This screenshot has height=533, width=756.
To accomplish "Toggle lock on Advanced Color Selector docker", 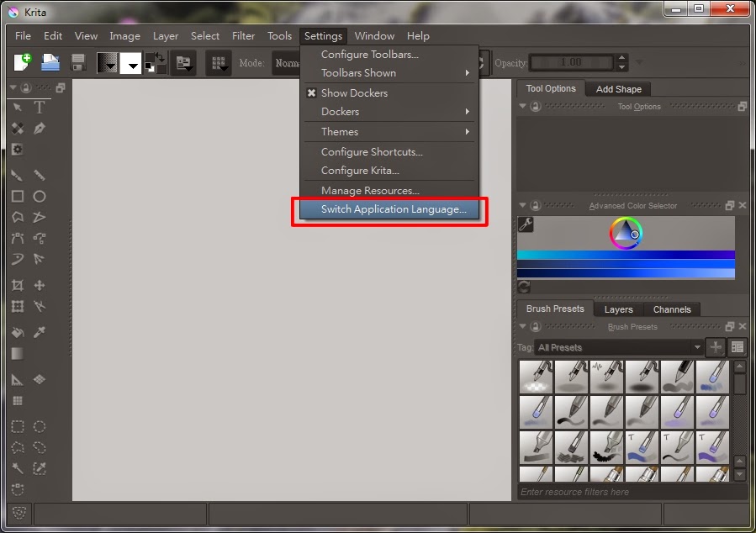I will [x=535, y=206].
